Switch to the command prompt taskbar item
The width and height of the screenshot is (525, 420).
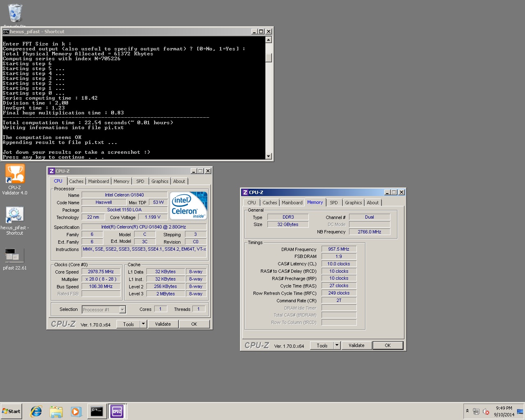[97, 411]
